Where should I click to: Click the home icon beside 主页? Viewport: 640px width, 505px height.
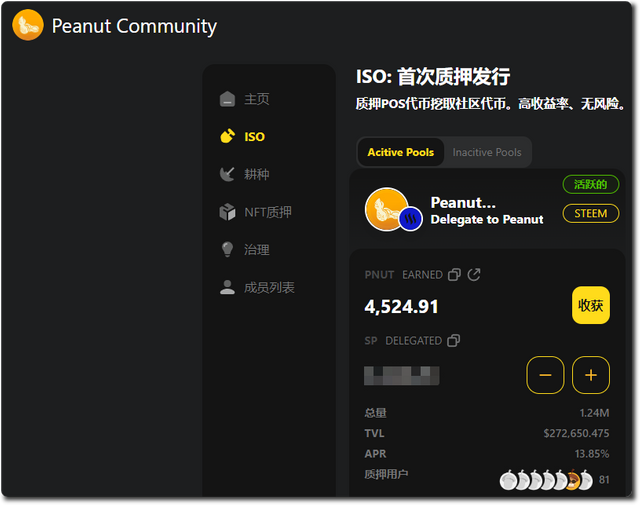tap(227, 99)
